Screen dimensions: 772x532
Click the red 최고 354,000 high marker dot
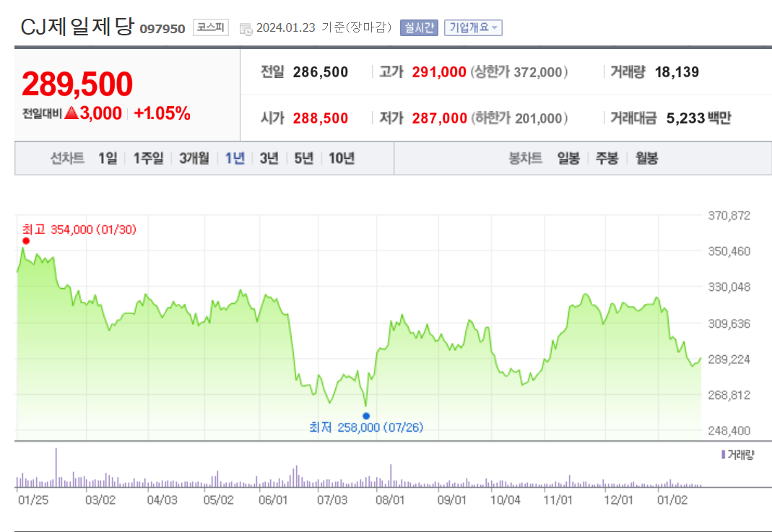[26, 240]
